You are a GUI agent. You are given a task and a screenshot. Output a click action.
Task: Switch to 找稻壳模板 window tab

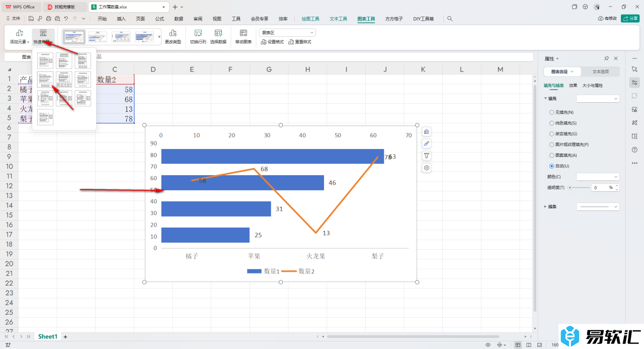(x=64, y=7)
